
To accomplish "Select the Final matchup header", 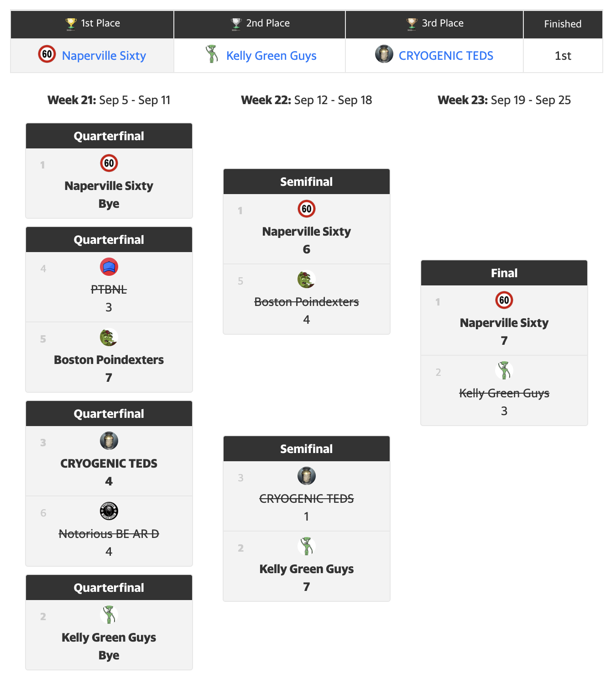I will point(504,273).
